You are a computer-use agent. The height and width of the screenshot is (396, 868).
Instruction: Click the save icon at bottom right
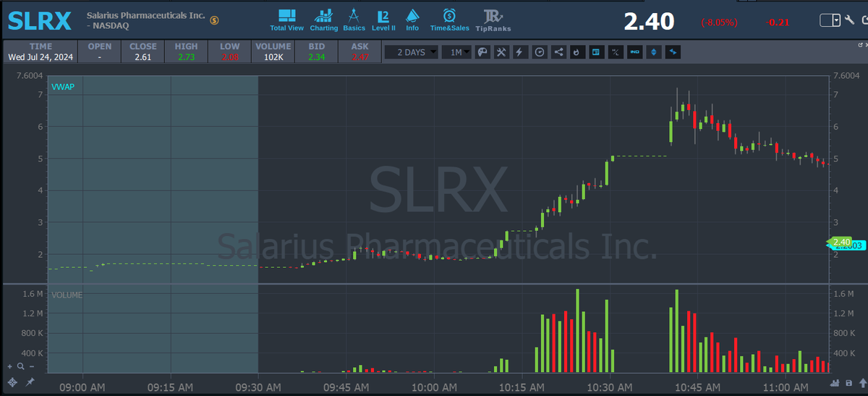[848, 382]
